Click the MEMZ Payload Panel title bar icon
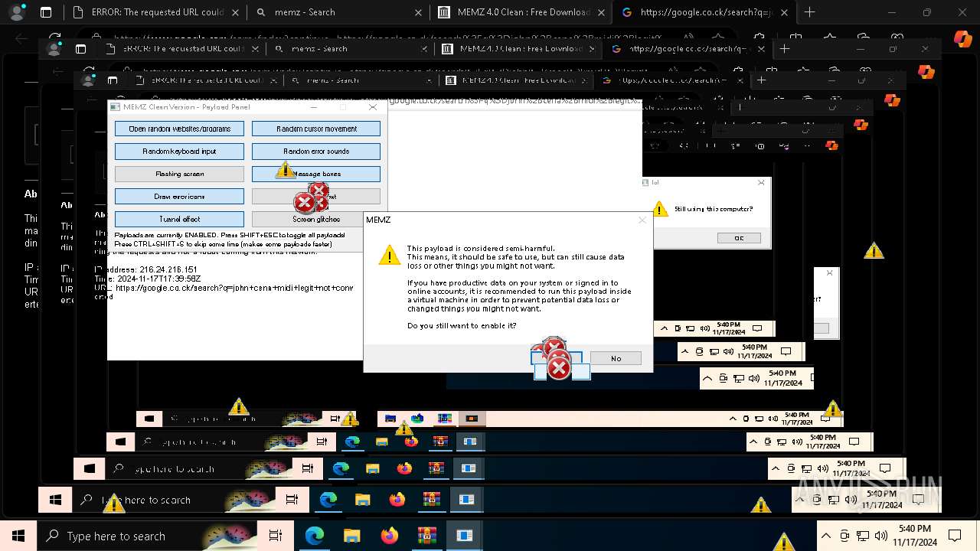Screen dimensions: 980x551 (x=115, y=107)
